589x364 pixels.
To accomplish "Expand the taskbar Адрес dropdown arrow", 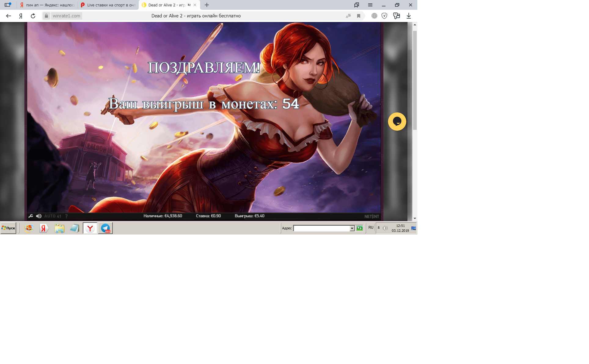I will (x=352, y=228).
